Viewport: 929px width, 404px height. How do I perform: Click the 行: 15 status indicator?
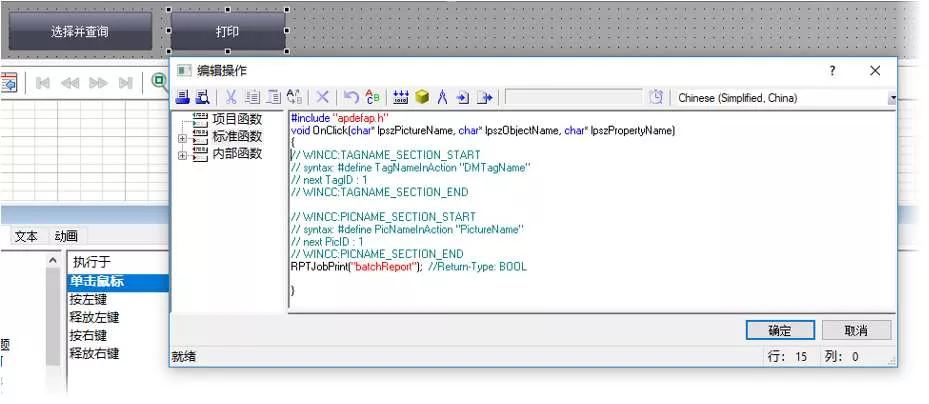click(787, 357)
